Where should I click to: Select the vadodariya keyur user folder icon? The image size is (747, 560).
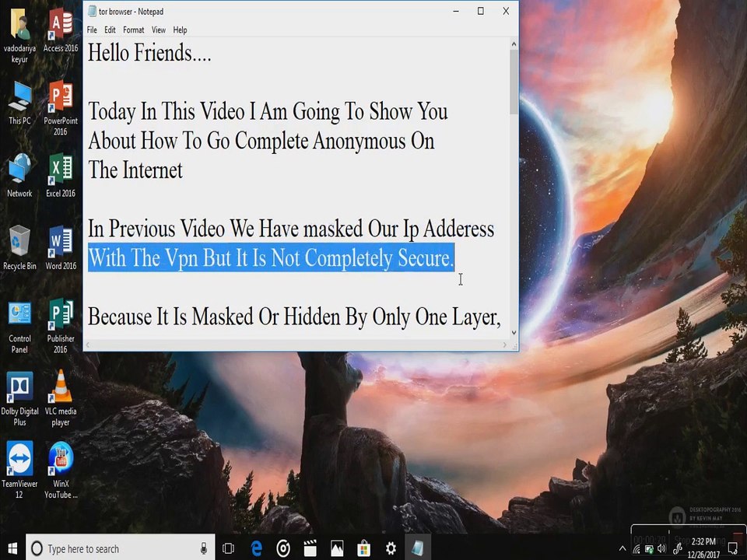(x=19, y=36)
